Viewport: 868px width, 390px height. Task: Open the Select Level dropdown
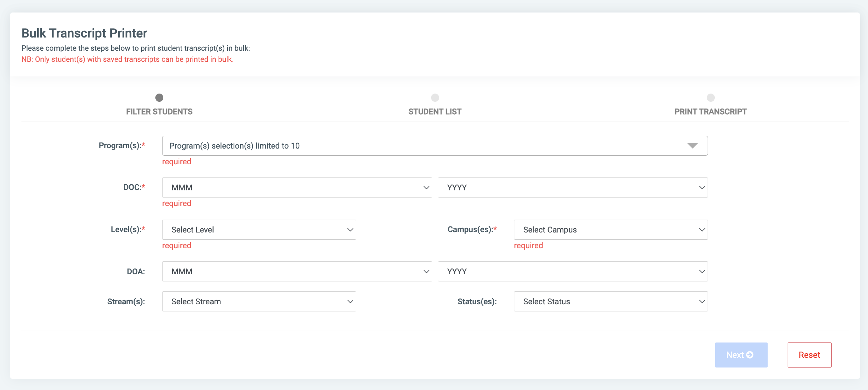pos(259,230)
